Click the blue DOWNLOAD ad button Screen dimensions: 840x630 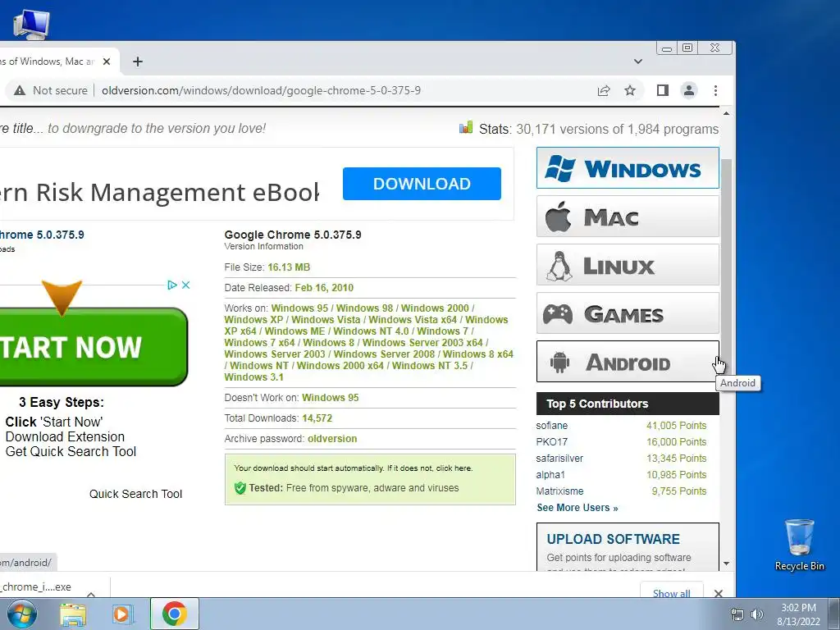(x=422, y=184)
